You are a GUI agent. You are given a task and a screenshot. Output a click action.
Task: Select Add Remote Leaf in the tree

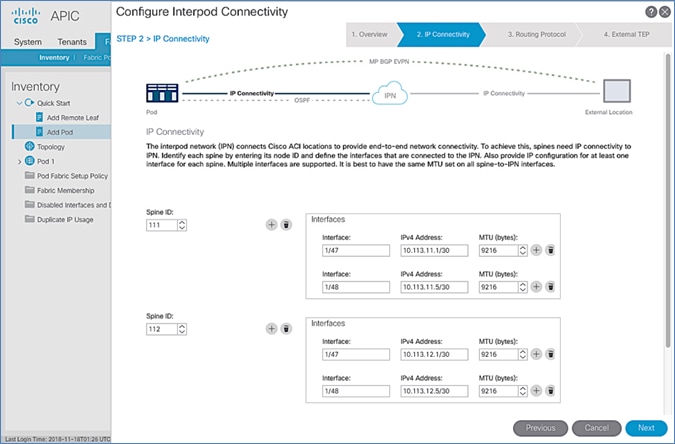[72, 118]
